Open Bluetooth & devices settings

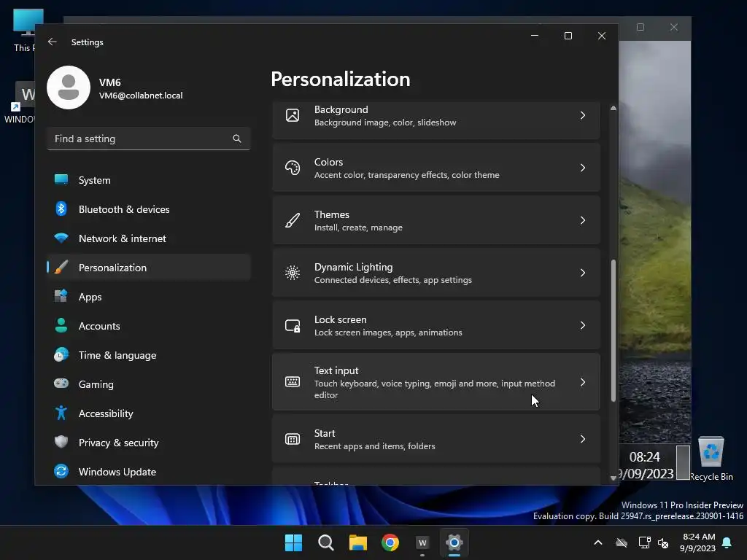(149, 209)
